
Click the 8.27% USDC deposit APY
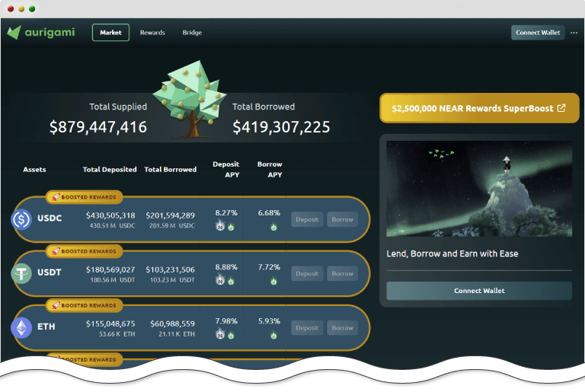pyautogui.click(x=226, y=212)
